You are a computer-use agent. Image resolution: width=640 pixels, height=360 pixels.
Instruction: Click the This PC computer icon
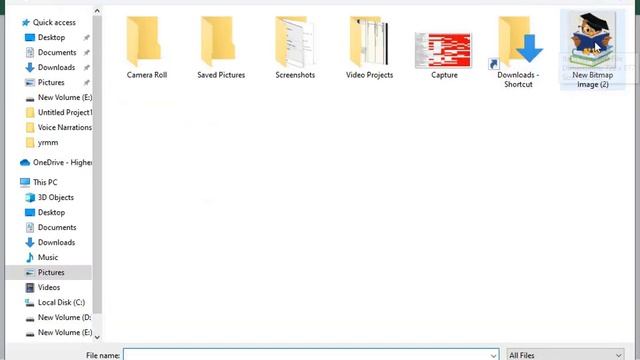pos(25,182)
